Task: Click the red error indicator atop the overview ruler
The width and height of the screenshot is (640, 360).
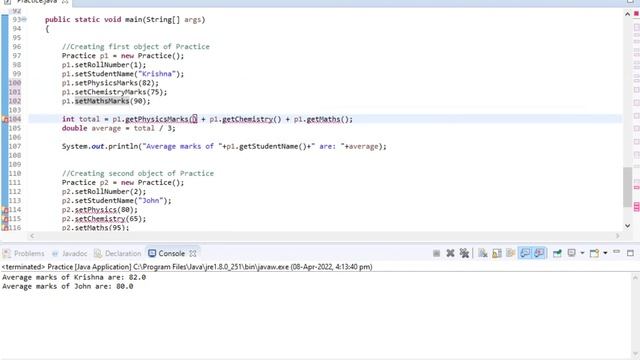Action: pos(636,13)
